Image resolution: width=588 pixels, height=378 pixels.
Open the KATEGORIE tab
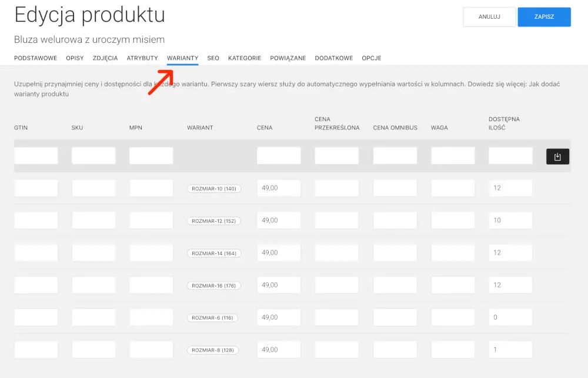[x=245, y=58]
